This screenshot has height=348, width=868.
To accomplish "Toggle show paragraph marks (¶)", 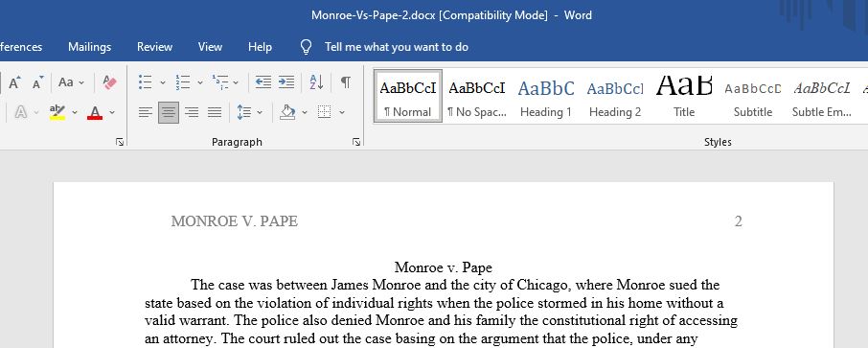I will click(346, 82).
